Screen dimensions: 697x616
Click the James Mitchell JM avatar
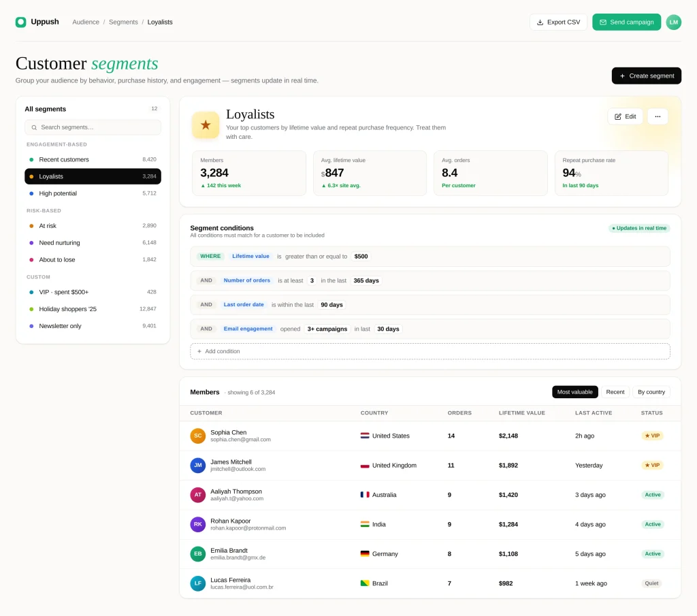point(198,466)
